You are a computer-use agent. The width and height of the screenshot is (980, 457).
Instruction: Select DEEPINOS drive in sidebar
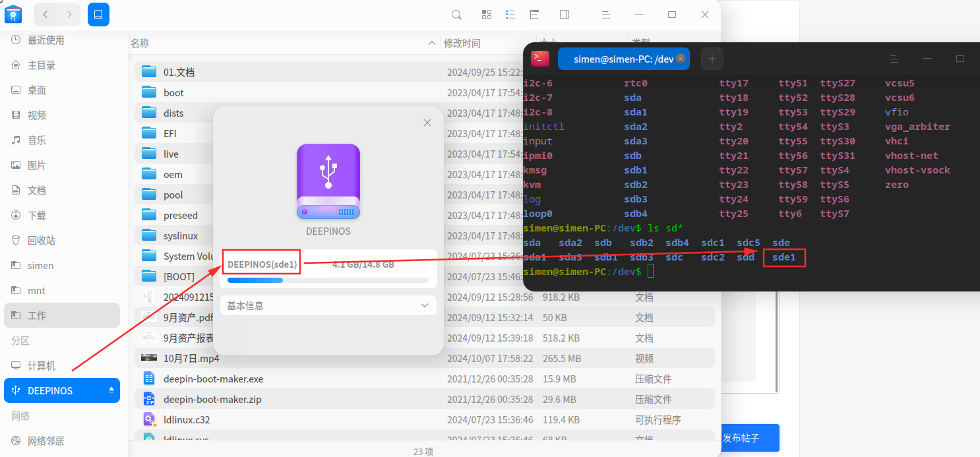(62, 390)
